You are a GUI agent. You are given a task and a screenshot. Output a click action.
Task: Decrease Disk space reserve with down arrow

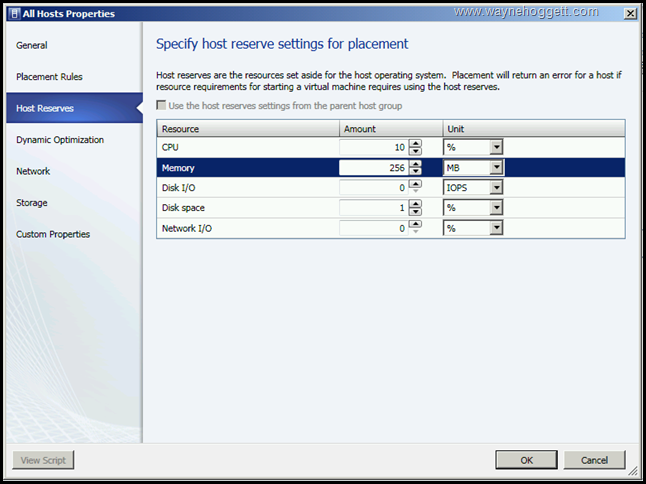point(415,211)
